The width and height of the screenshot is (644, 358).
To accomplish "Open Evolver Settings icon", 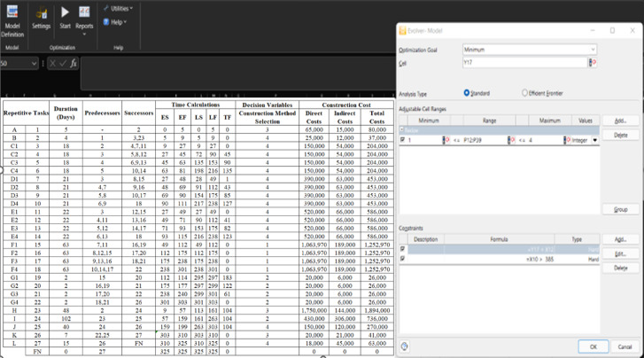I will pyautogui.click(x=41, y=19).
